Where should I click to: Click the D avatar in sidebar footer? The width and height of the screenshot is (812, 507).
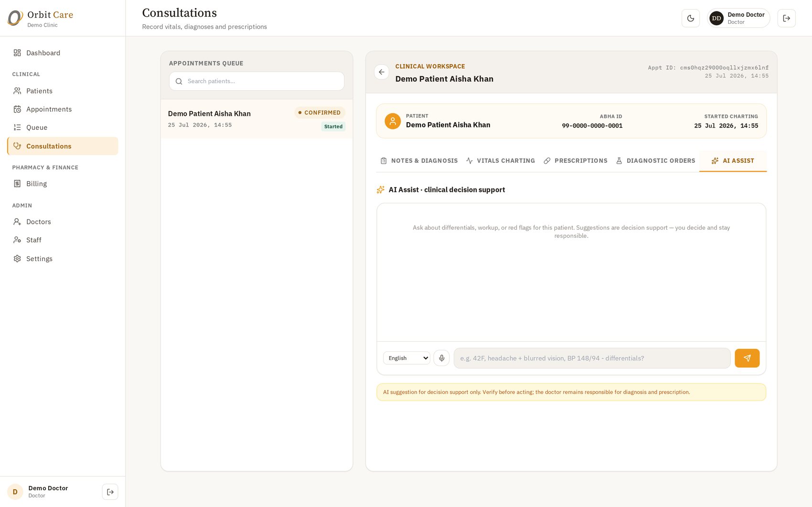pyautogui.click(x=15, y=492)
